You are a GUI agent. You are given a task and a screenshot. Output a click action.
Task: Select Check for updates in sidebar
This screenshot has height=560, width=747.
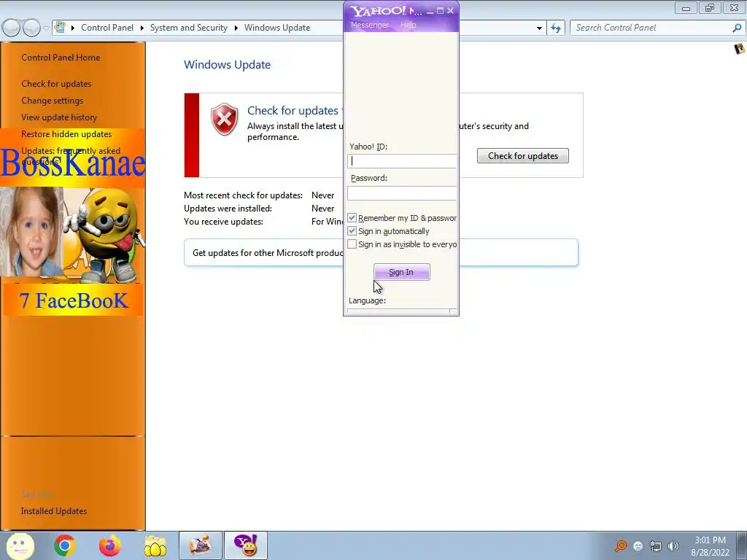pyautogui.click(x=56, y=84)
